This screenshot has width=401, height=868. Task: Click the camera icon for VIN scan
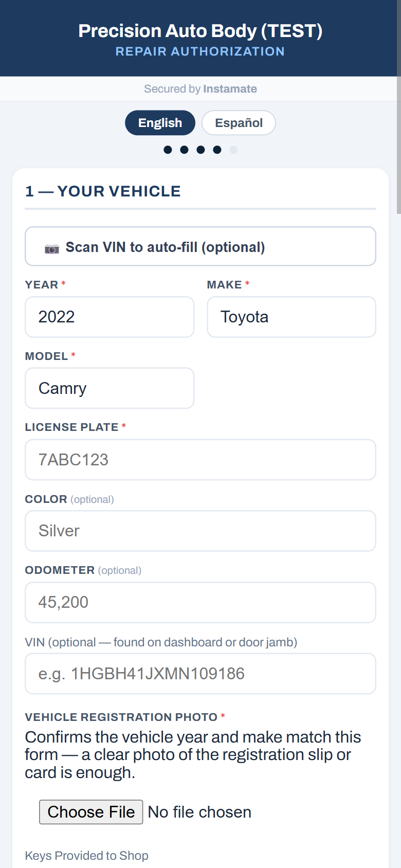tap(52, 248)
